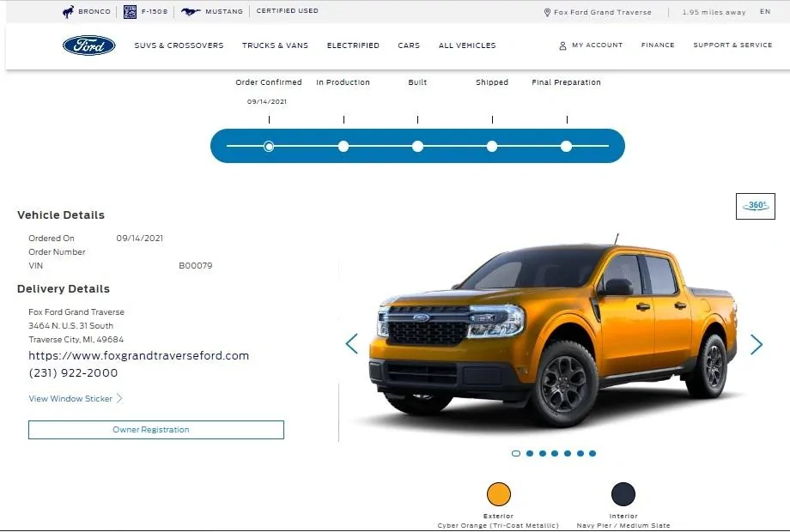Select third carousel pagination dot
The height and width of the screenshot is (532, 790).
point(543,453)
